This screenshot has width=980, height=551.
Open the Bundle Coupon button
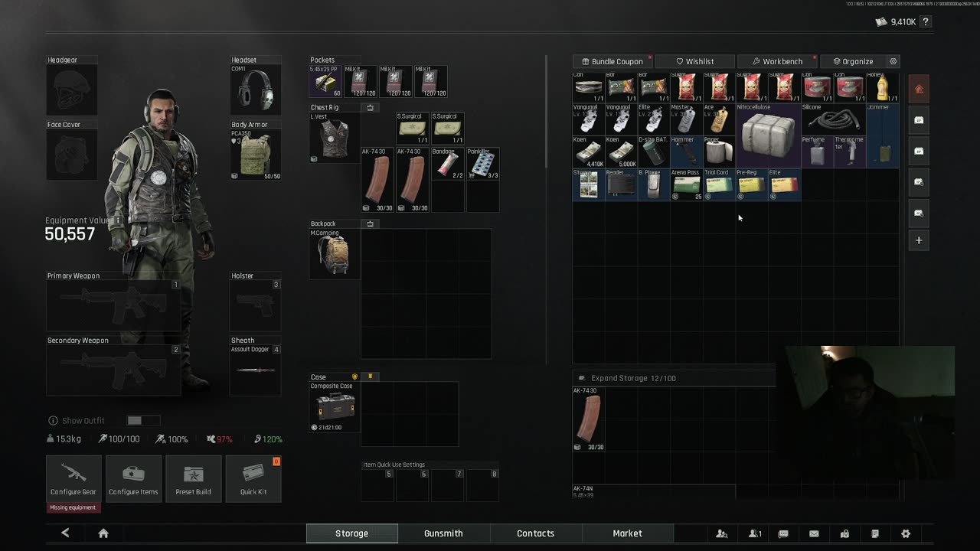coord(612,61)
